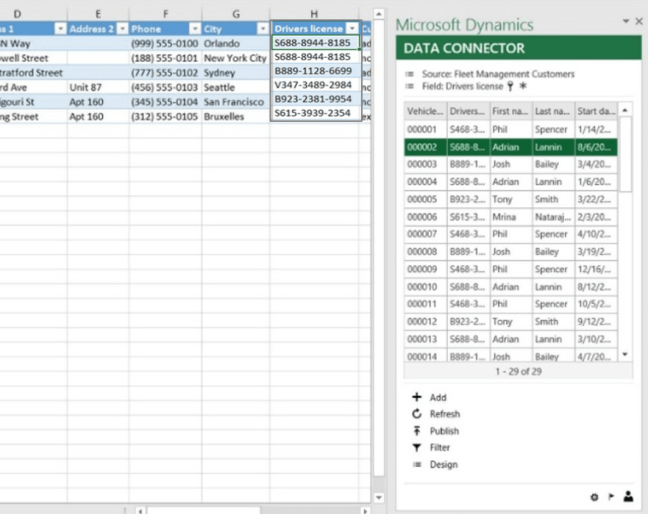Viewport: 648px width, 514px height.
Task: Click the Add button label
Action: pos(438,397)
